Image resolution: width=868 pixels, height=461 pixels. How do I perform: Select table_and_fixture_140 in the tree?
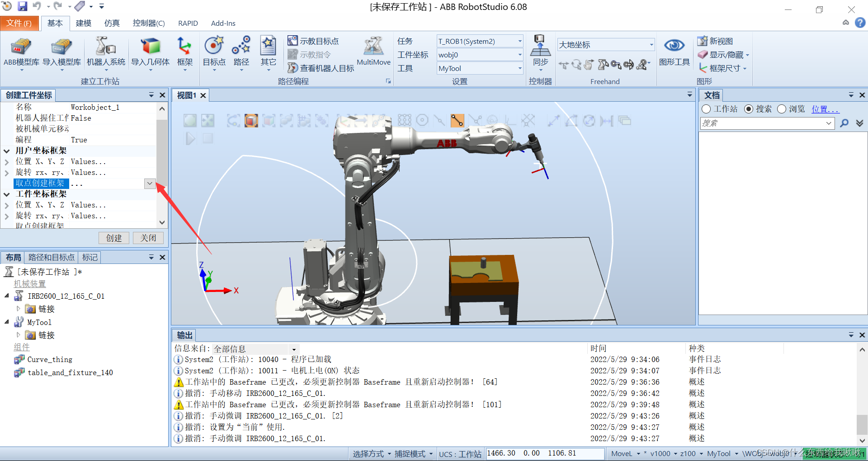click(x=70, y=372)
